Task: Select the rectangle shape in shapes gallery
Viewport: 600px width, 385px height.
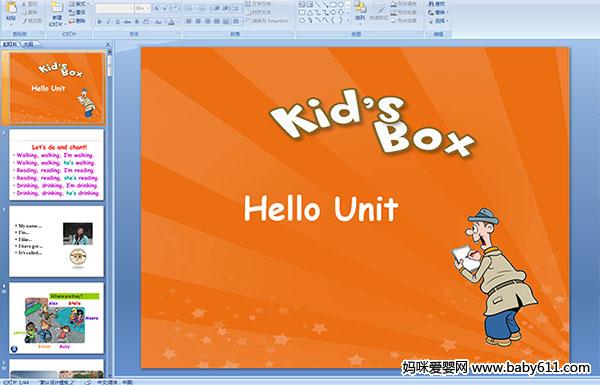Action: pyautogui.click(x=333, y=5)
